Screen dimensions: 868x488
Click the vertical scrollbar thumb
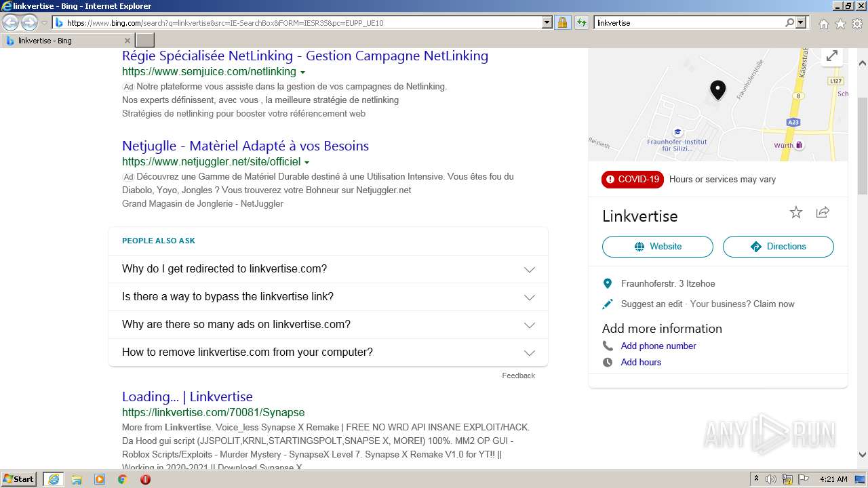click(x=863, y=146)
